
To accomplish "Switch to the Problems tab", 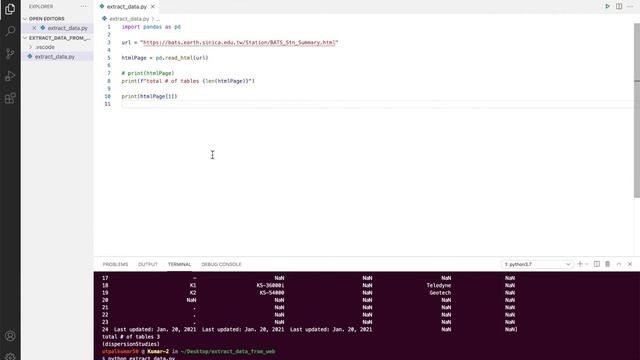I will tap(115, 264).
